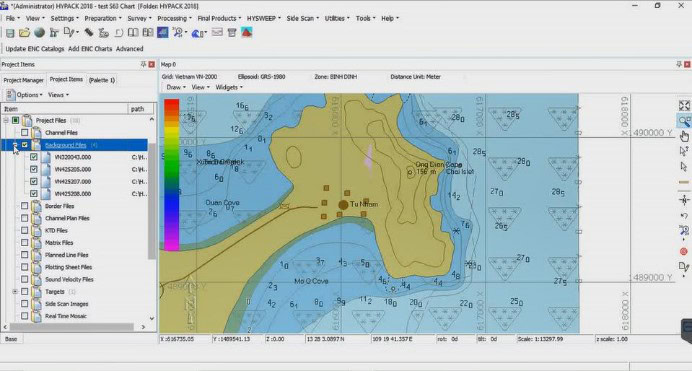Screen dimensions: 692x371
Task: Click the save project disk icon
Action: pos(10,33)
